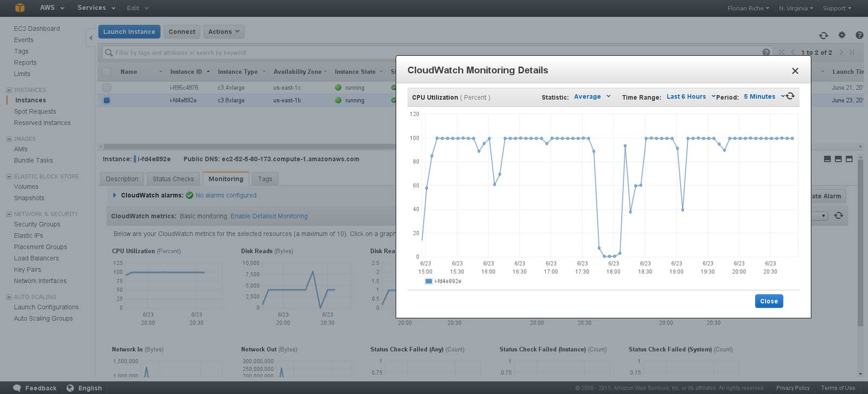This screenshot has height=394, width=868.
Task: Collapse the IMAGES sidebar section
Action: (9, 139)
